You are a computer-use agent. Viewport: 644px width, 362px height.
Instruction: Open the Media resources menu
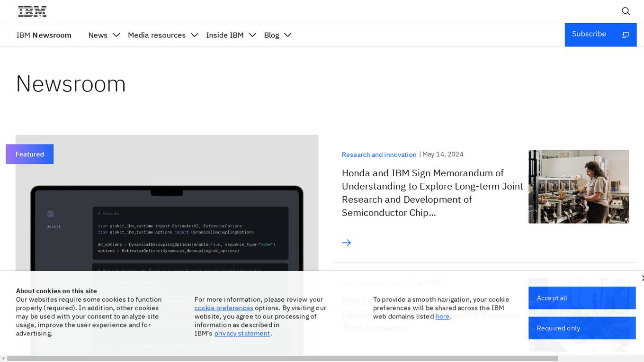coord(157,35)
